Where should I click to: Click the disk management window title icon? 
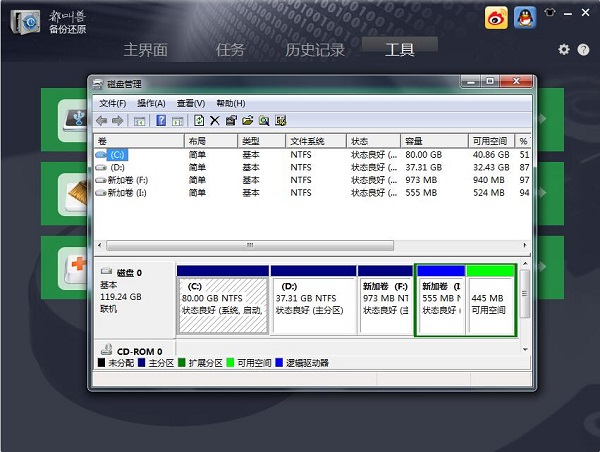pyautogui.click(x=98, y=84)
